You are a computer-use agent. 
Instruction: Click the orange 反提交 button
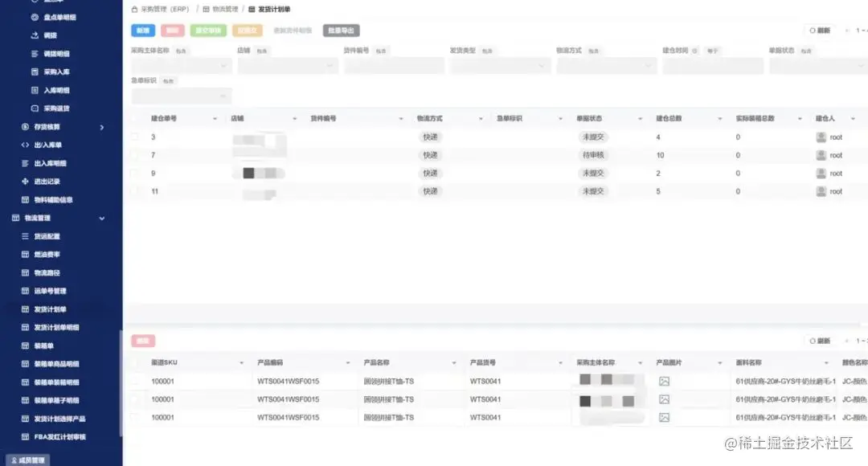pos(247,31)
